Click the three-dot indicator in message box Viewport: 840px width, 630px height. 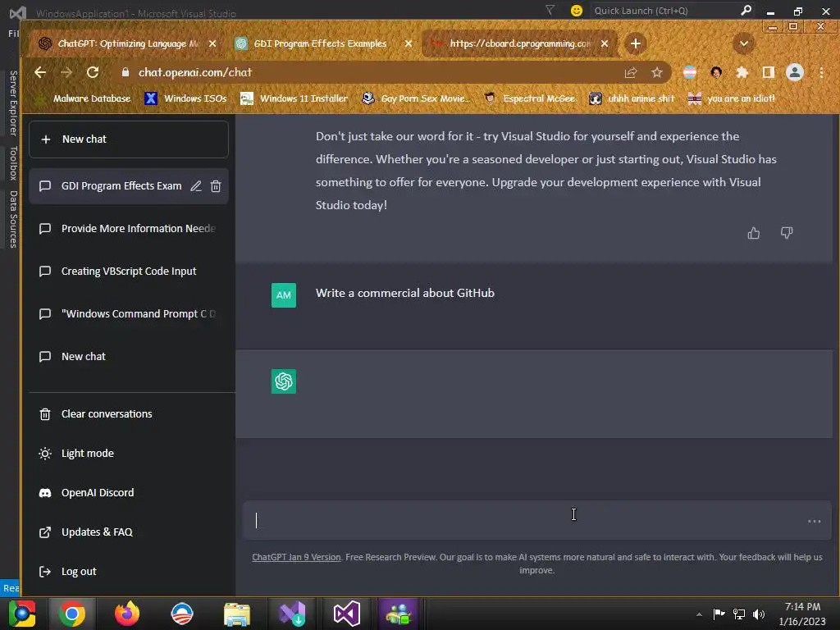click(x=814, y=521)
